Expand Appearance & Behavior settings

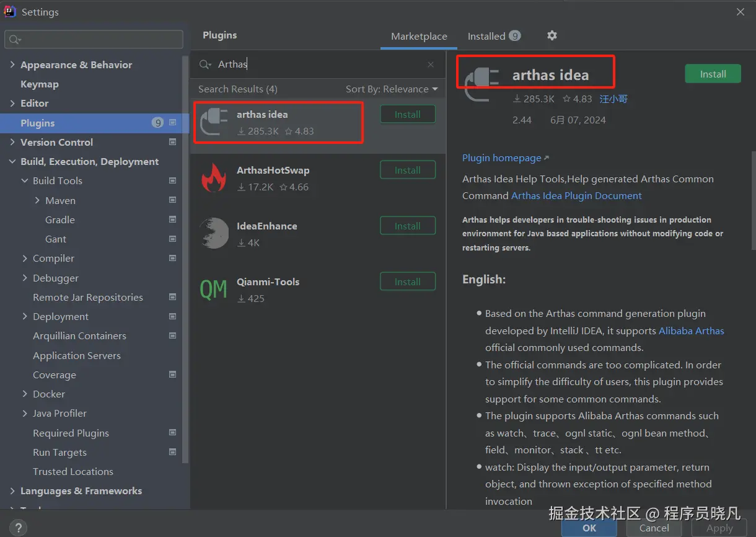pyautogui.click(x=12, y=64)
